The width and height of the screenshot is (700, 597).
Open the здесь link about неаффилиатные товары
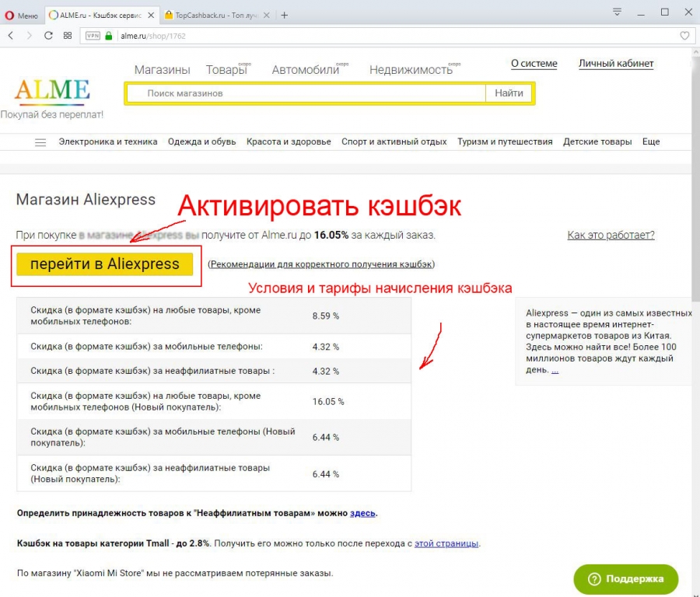point(362,513)
